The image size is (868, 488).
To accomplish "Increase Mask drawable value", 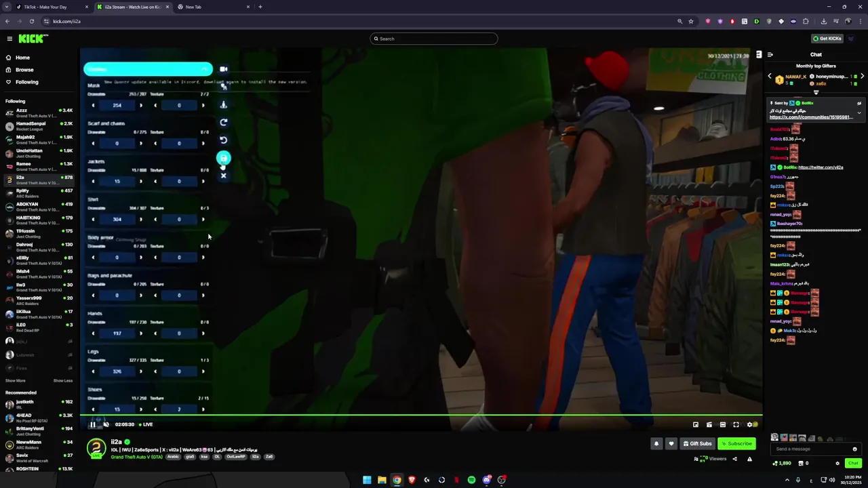I will tap(141, 105).
